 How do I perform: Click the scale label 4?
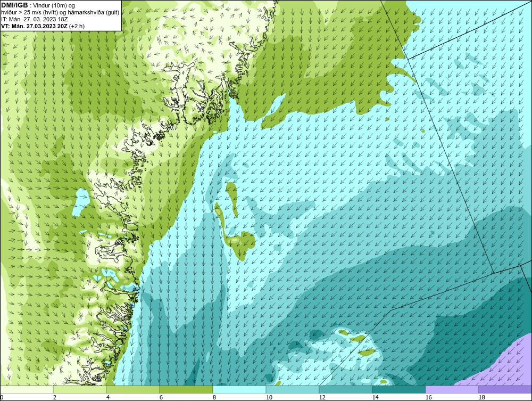[108, 397]
